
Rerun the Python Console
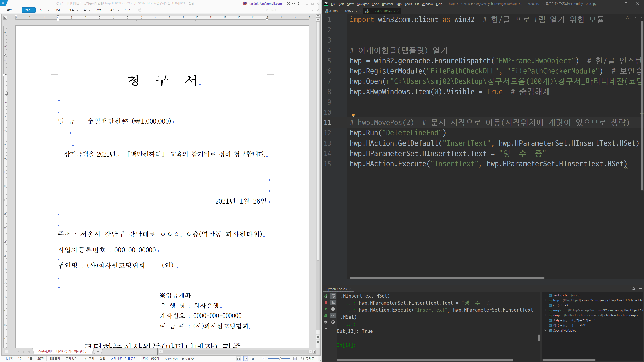(x=326, y=296)
